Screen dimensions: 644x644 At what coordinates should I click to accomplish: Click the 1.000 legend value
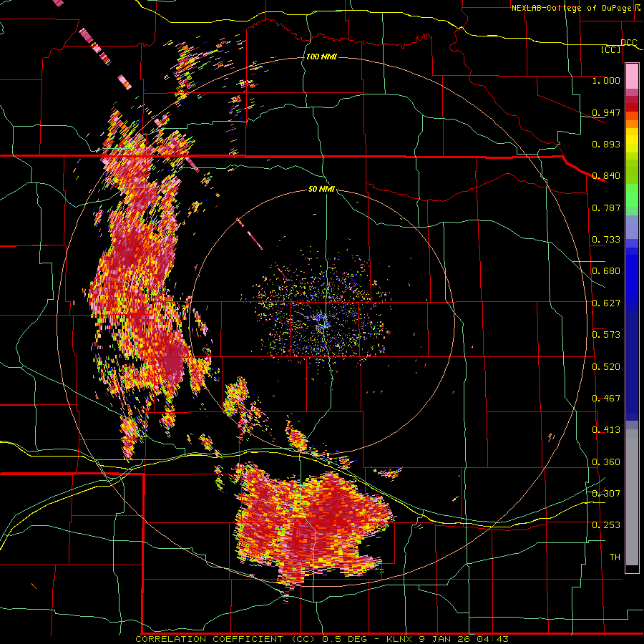(x=606, y=80)
